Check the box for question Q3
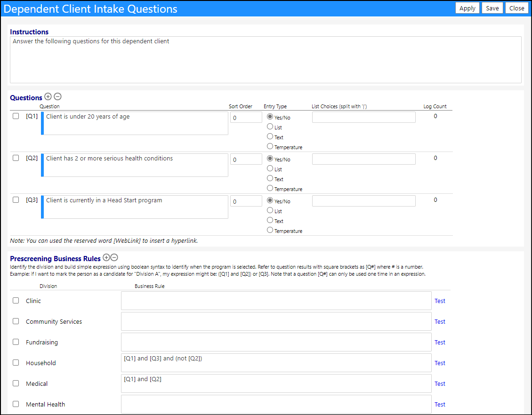This screenshot has height=415, width=532. pyautogui.click(x=16, y=200)
